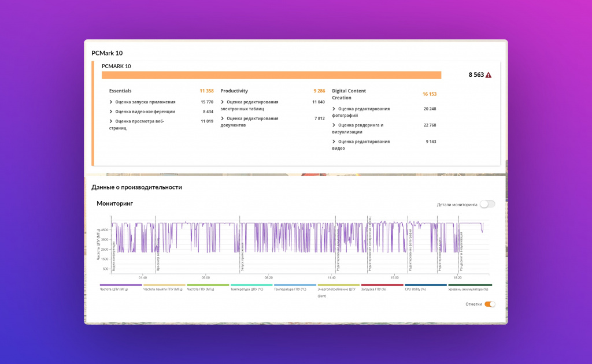Click the orange PCMark 10 score bar
Image resolution: width=592 pixels, height=364 pixels.
coord(271,75)
